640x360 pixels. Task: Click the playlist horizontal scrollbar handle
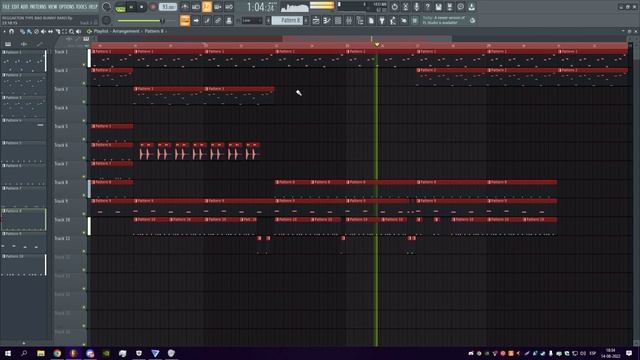367,39
